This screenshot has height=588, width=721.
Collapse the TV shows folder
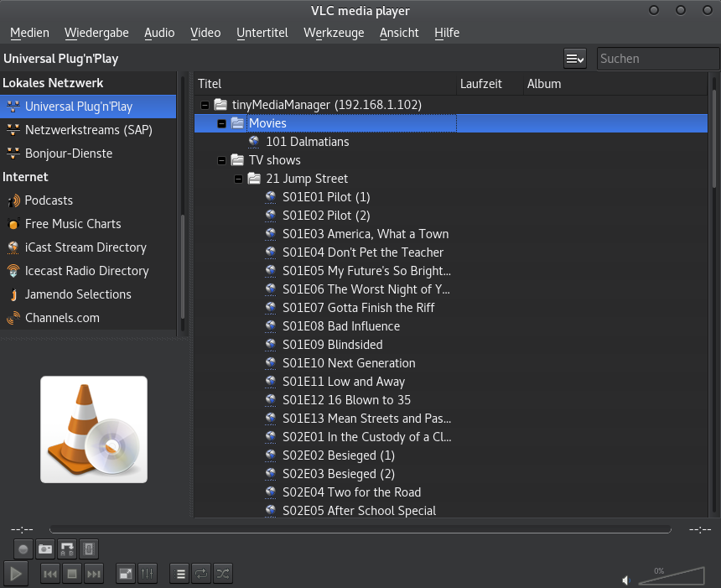(221, 160)
